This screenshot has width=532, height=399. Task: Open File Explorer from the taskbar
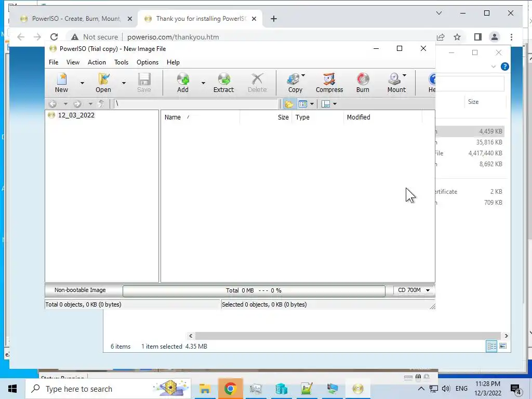click(205, 389)
